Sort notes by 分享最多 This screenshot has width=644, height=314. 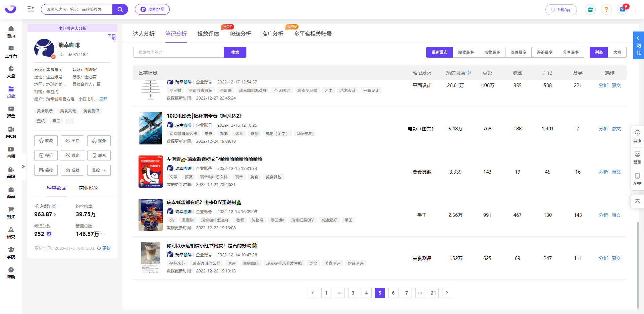coord(571,52)
